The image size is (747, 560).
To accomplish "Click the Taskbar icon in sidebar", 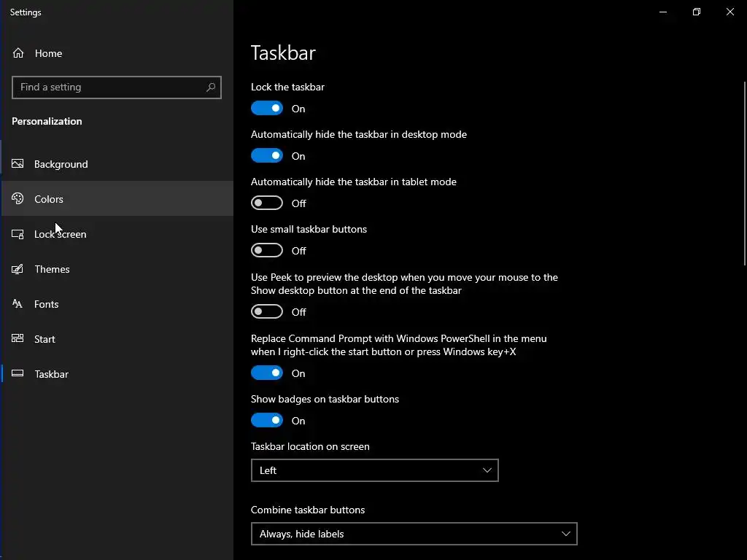I will pyautogui.click(x=18, y=374).
